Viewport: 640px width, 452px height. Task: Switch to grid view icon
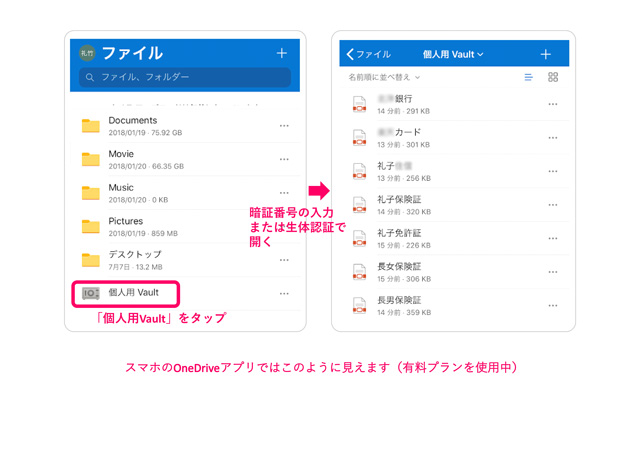pos(553,77)
